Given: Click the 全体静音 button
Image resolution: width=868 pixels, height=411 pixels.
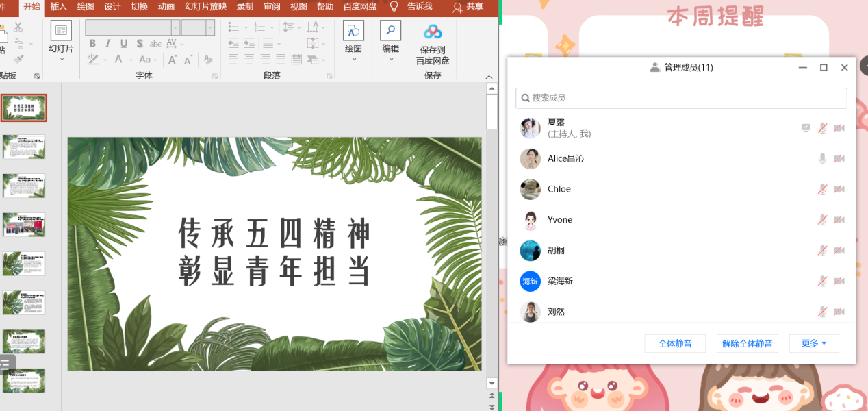Looking at the screenshot, I should click(675, 344).
